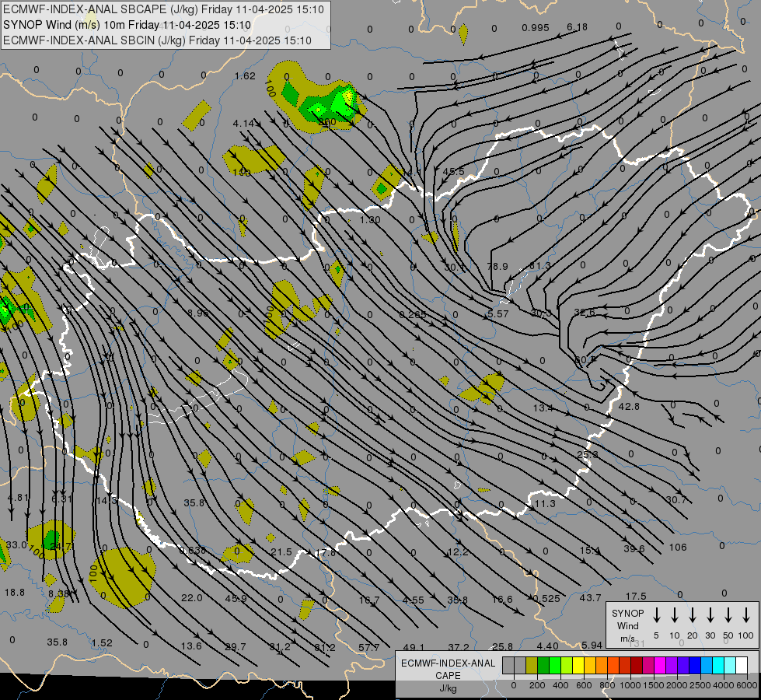761x700 pixels.
Task: Click the 57.7 value near the bottom
Action: (369, 648)
